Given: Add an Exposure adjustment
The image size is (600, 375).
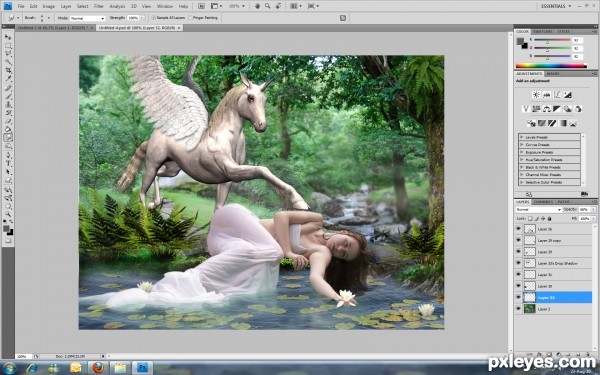Looking at the screenshot, I should [567, 95].
